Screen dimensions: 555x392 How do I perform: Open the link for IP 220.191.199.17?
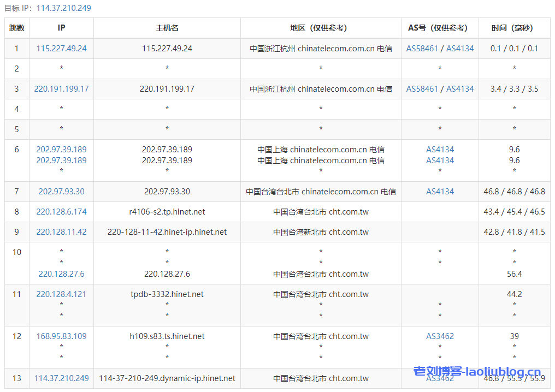point(61,88)
